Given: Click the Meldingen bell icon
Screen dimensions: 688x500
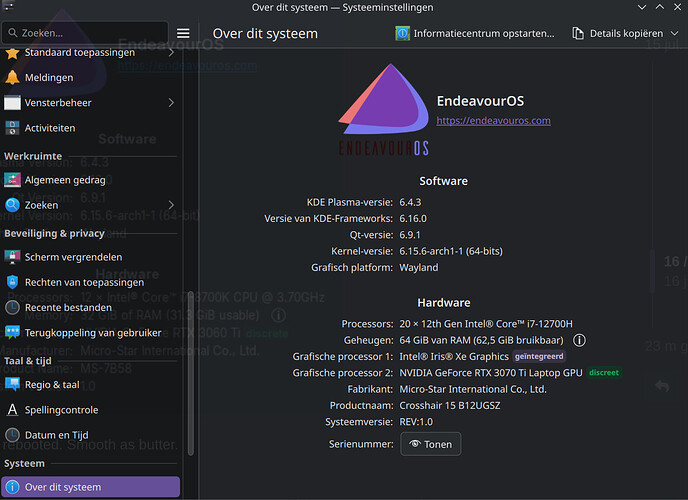Looking at the screenshot, I should click(x=12, y=78).
